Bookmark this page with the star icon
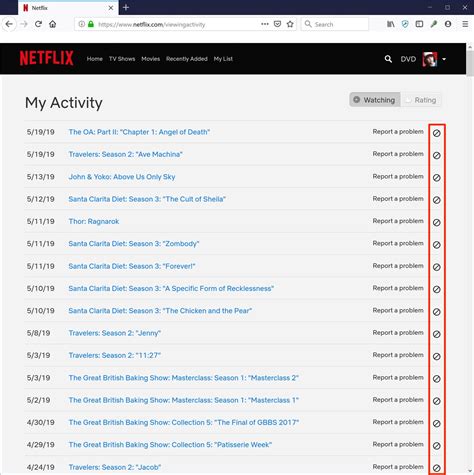The width and height of the screenshot is (474, 475). pos(290,24)
